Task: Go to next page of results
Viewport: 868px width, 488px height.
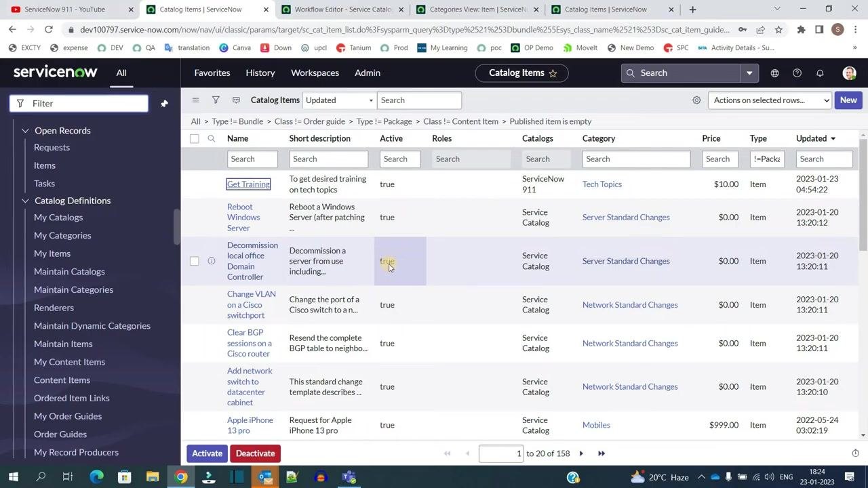Action: click(x=581, y=453)
